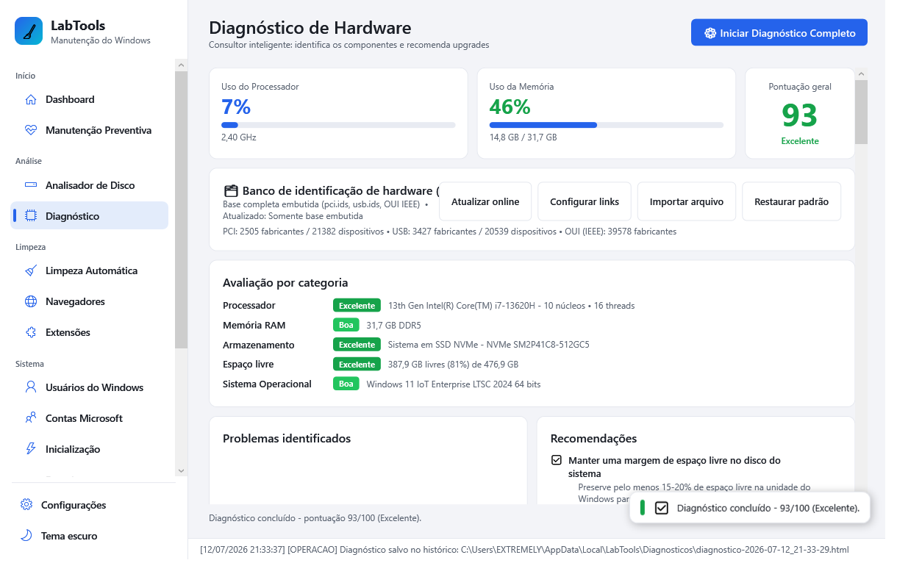Viewport: 897px width, 588px height.
Task: Click the Recomendações heading
Action: click(594, 439)
